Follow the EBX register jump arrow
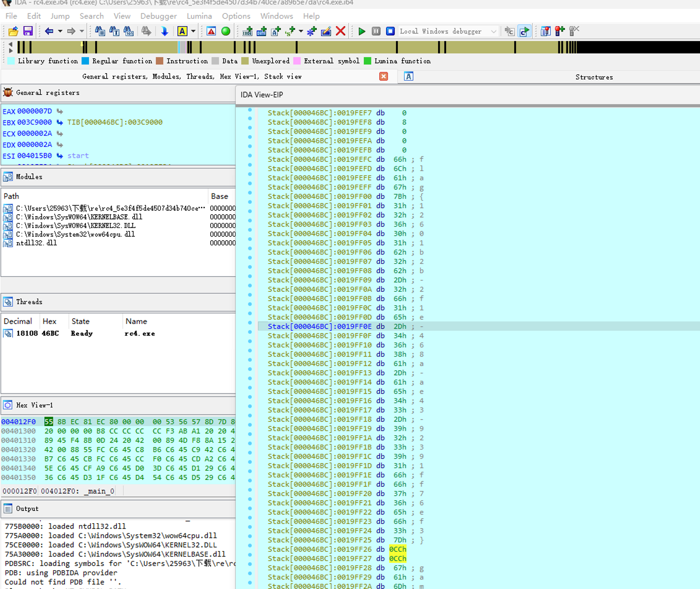 59,122
